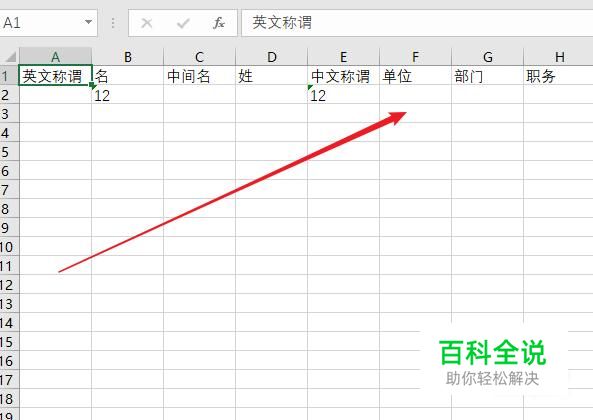
Task: Select column E header
Action: coord(343,57)
